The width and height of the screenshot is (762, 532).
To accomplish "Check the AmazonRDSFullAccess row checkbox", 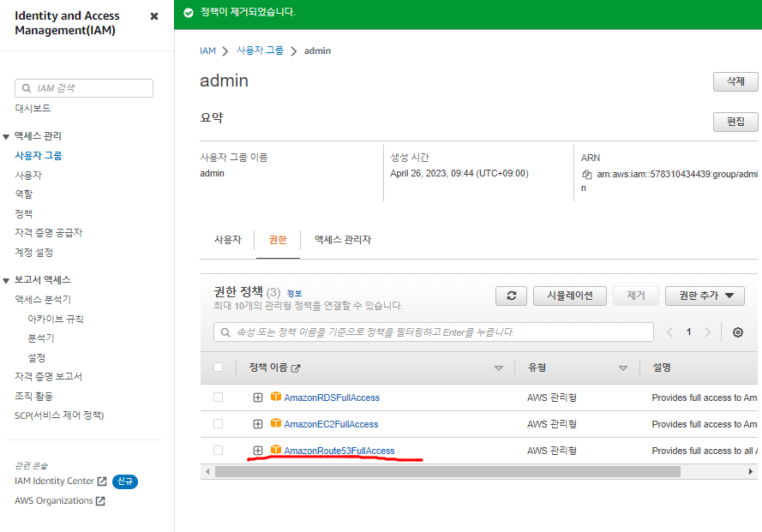I will (219, 398).
